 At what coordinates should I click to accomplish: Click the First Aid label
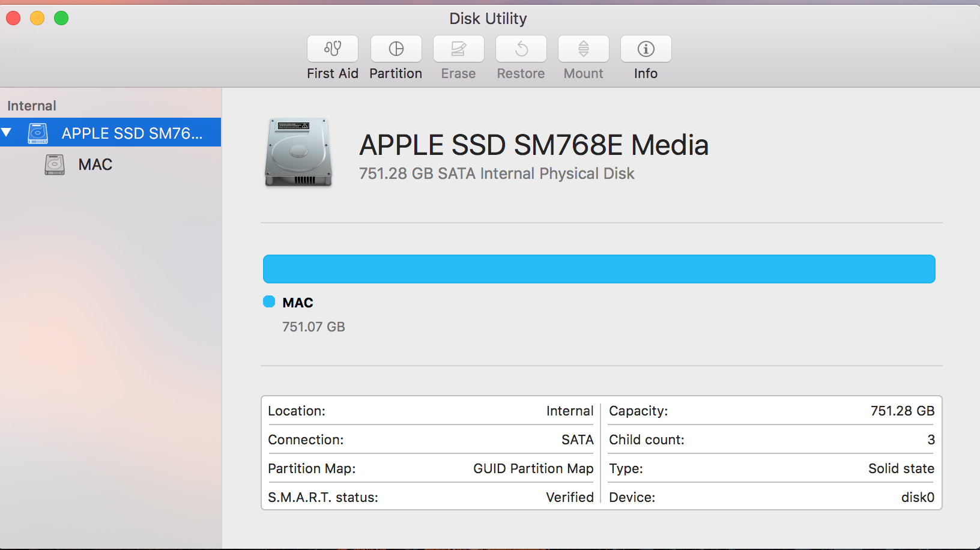click(333, 73)
